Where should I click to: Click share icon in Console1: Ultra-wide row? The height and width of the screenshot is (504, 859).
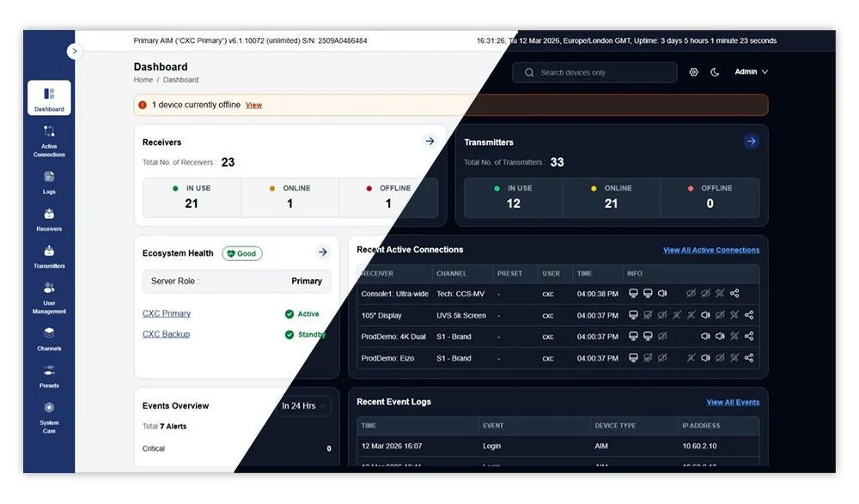(734, 294)
